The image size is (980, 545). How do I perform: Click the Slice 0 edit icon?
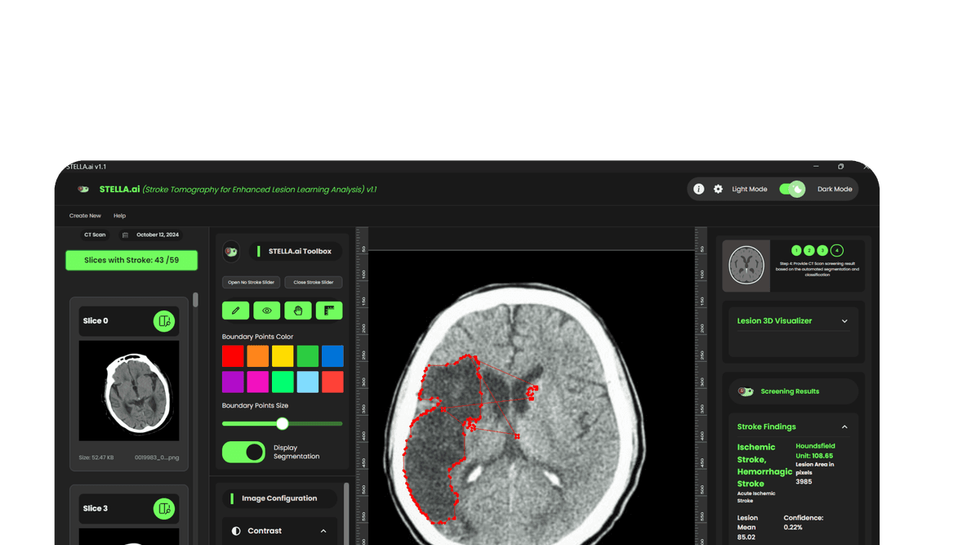pyautogui.click(x=164, y=321)
